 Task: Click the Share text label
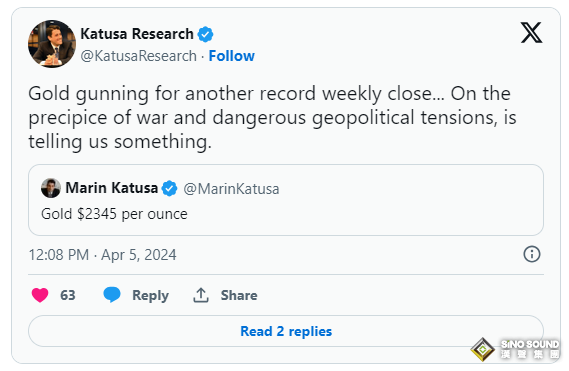pos(239,295)
